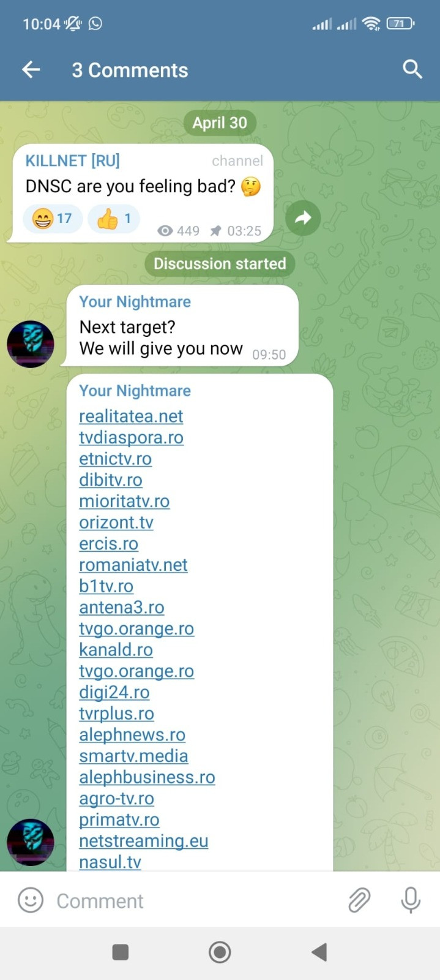Tap the Android home circle button
The width and height of the screenshot is (440, 980).
220,952
